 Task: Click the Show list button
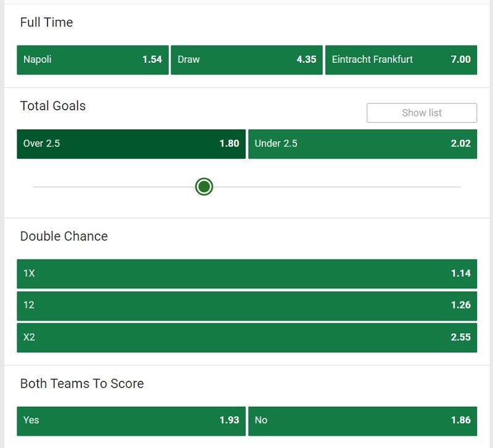pos(422,113)
